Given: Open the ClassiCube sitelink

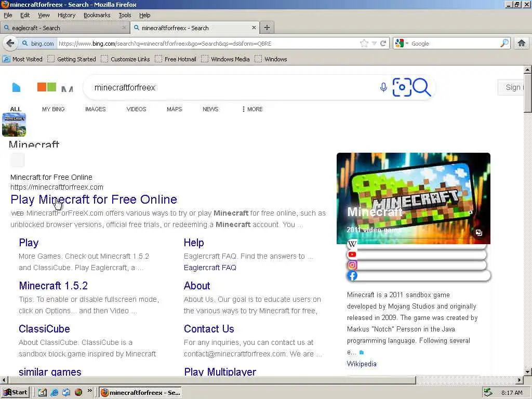Looking at the screenshot, I should click(45, 329).
